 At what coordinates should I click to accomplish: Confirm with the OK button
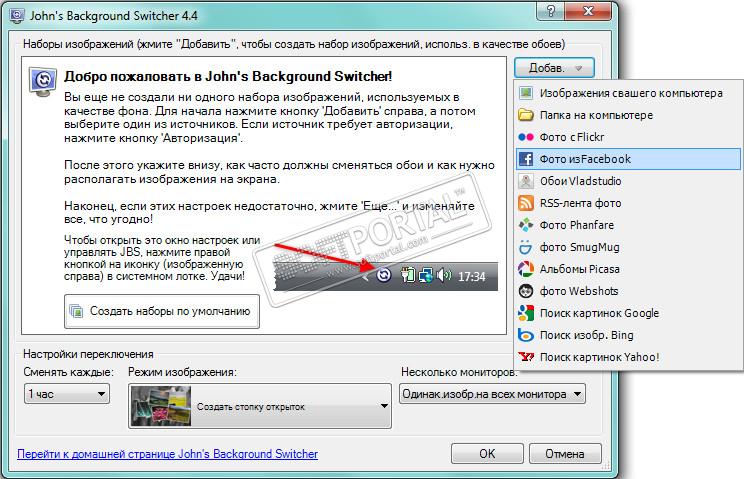click(487, 453)
